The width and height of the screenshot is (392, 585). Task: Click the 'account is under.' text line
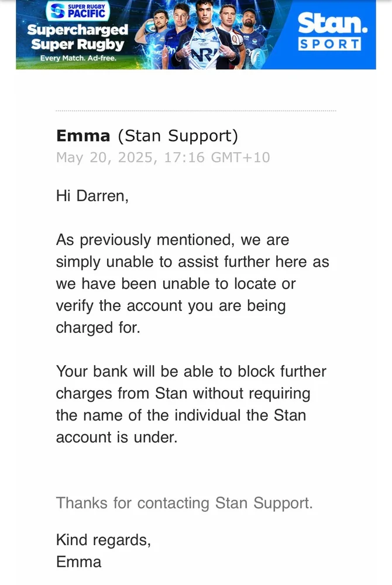tap(116, 437)
